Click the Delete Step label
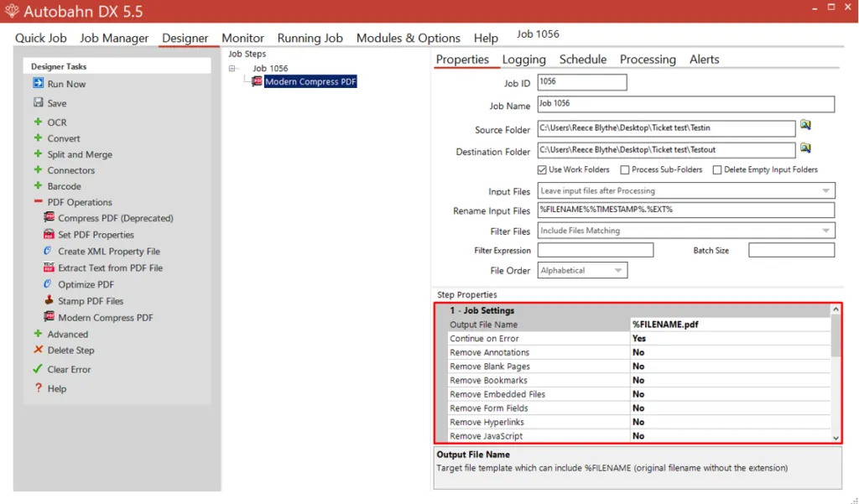Screen dimensions: 859x504 [x=70, y=350]
